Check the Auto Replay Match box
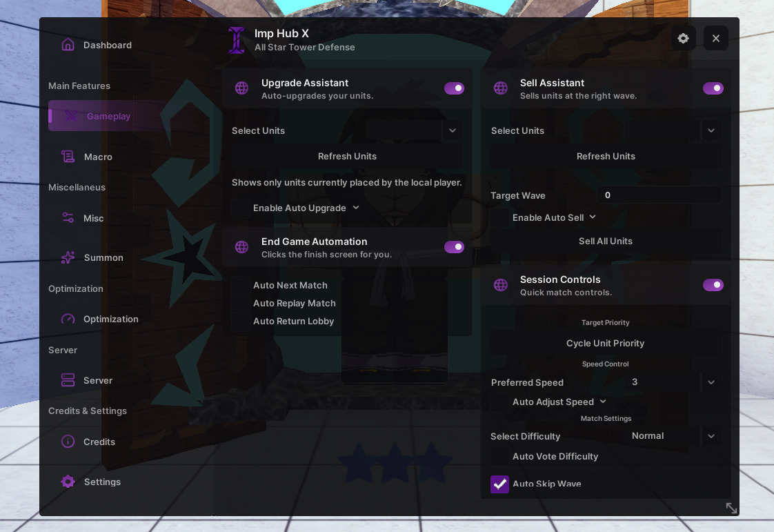 tap(241, 304)
